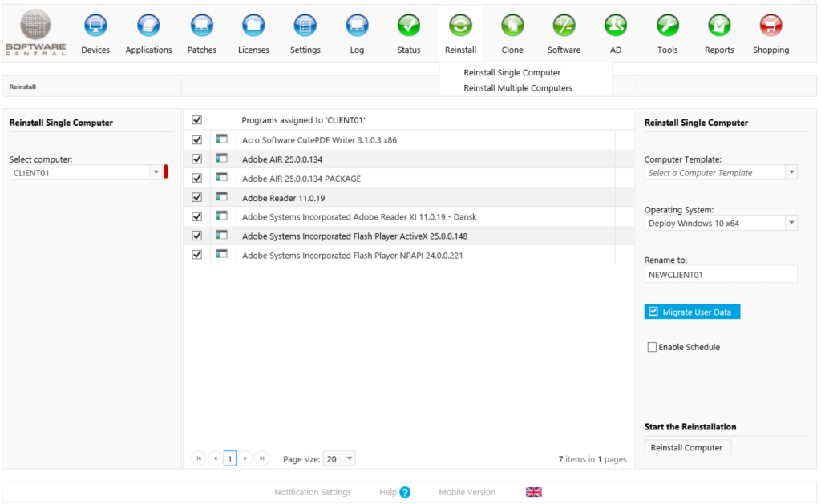Click program icon for Adobe AIR PACKAGE row
The height and width of the screenshot is (504, 821).
221,177
